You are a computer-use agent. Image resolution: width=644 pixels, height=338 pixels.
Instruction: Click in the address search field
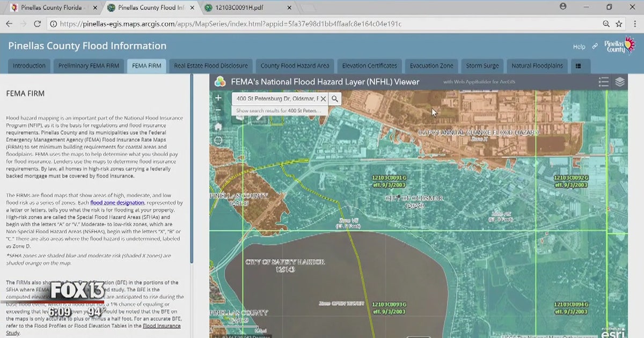pos(275,99)
